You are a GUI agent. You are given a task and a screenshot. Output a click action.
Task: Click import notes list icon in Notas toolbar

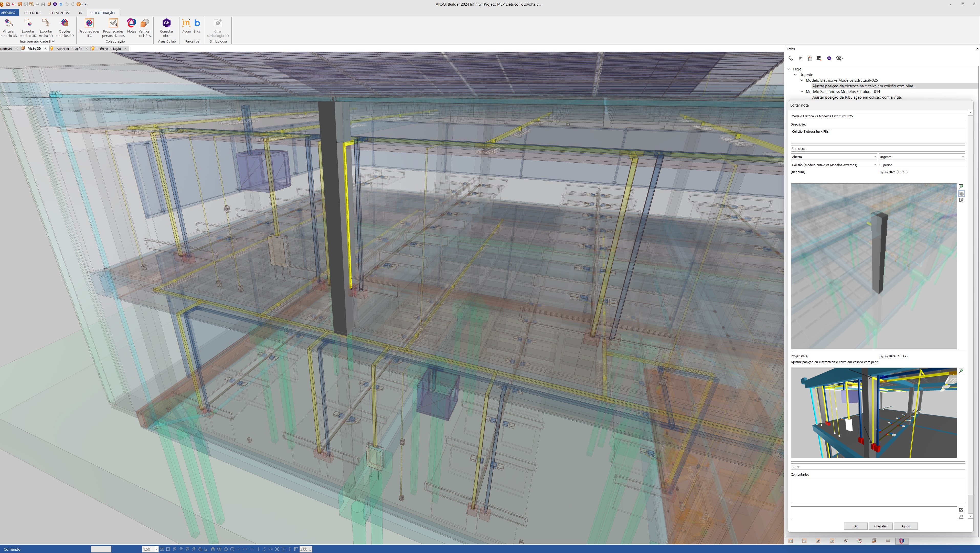click(x=810, y=58)
